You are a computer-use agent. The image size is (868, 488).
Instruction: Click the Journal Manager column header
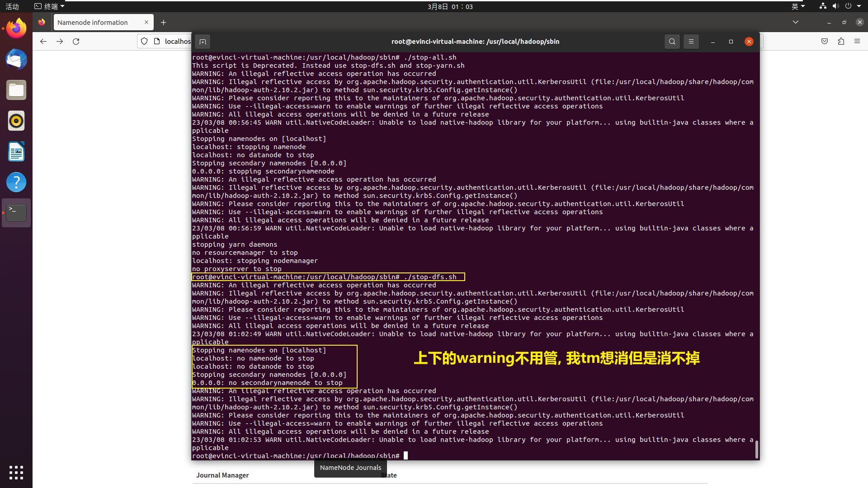pos(222,475)
